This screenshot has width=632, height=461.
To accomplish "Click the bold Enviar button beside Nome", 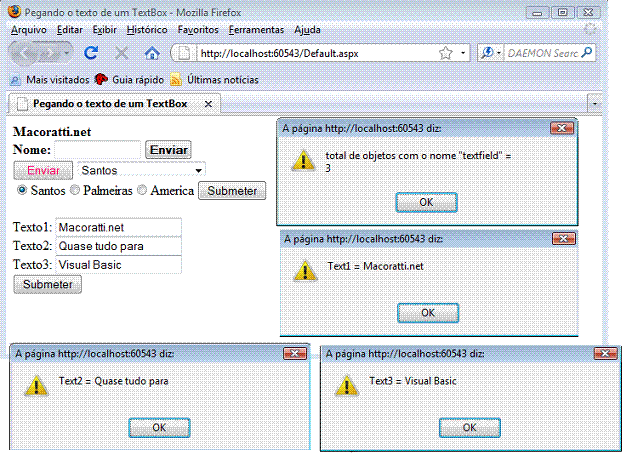I will pos(168,150).
